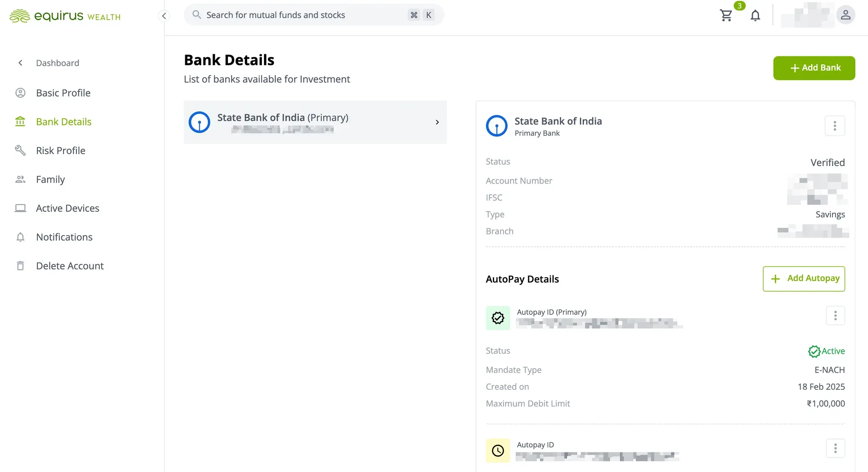Click the Active status badge

pos(826,351)
